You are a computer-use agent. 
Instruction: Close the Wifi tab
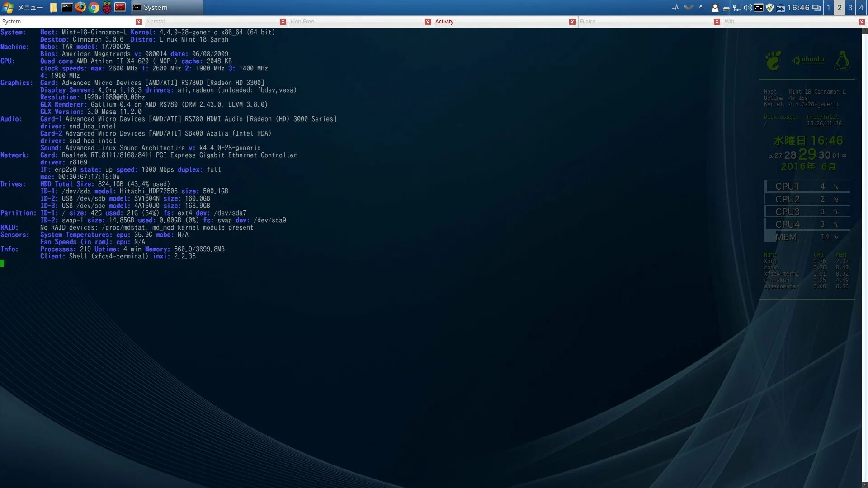click(x=861, y=22)
